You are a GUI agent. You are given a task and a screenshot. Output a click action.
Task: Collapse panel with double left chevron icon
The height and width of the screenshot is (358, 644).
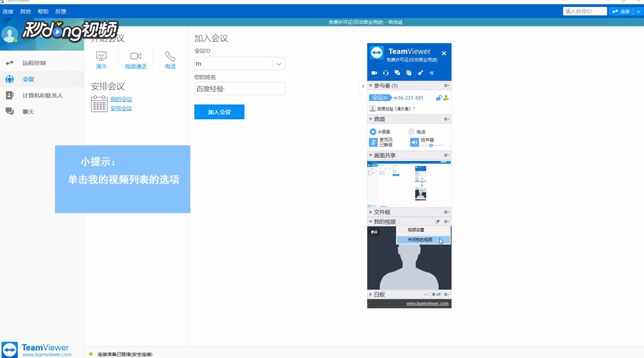[432, 73]
